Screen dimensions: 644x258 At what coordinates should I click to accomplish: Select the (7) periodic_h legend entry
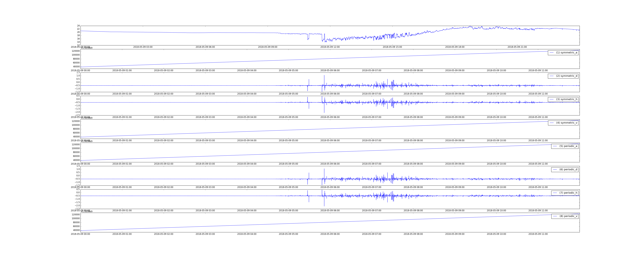coord(568,193)
